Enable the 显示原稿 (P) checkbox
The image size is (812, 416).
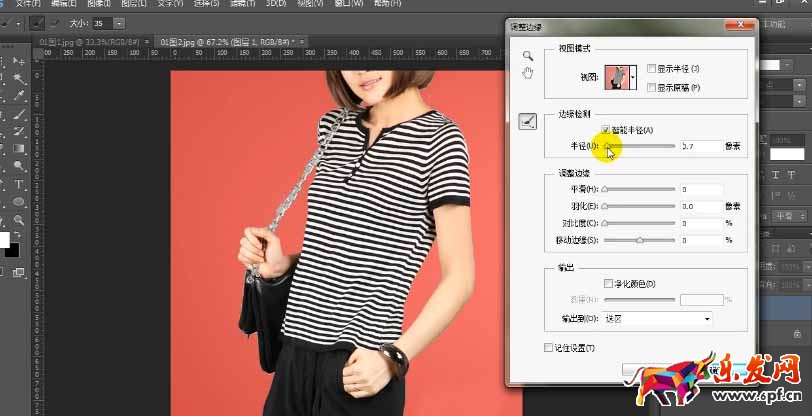point(652,88)
